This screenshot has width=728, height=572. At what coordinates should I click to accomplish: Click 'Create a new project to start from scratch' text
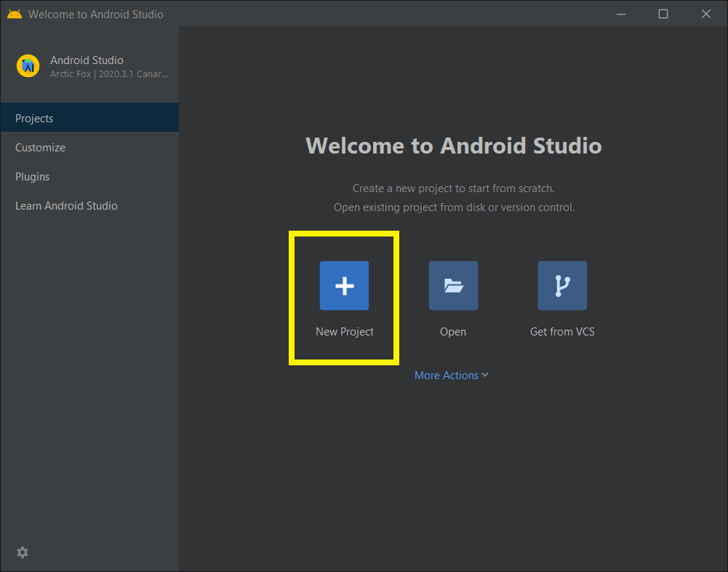click(453, 188)
